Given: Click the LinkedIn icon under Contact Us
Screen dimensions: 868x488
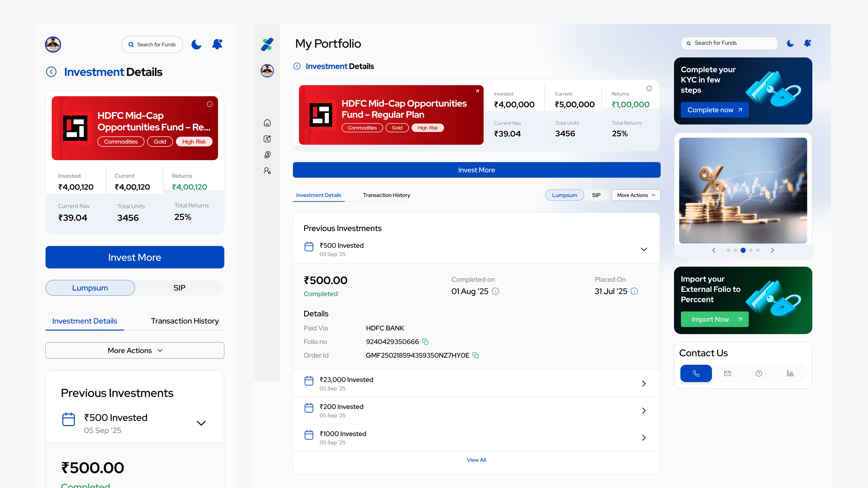Looking at the screenshot, I should coord(790,373).
